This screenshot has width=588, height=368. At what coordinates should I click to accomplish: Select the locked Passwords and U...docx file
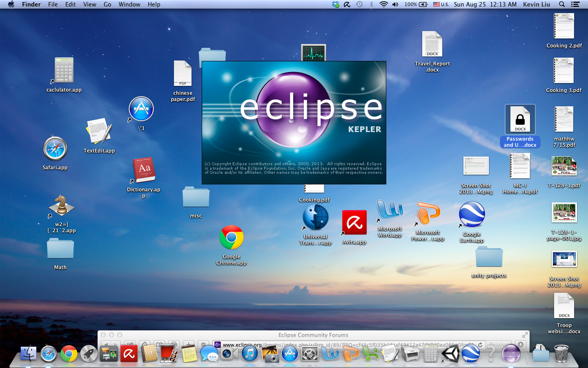[x=520, y=119]
